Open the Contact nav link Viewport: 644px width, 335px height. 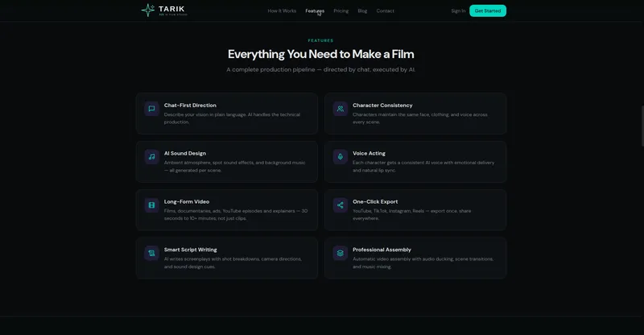[386, 11]
